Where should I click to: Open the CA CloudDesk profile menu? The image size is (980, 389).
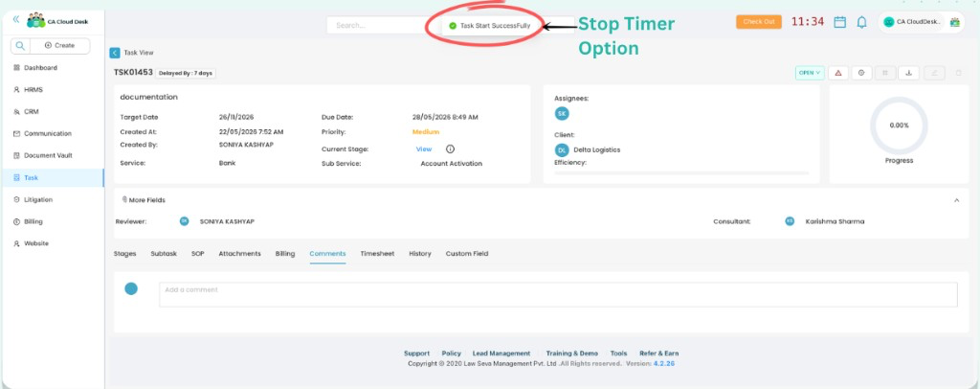[x=913, y=22]
